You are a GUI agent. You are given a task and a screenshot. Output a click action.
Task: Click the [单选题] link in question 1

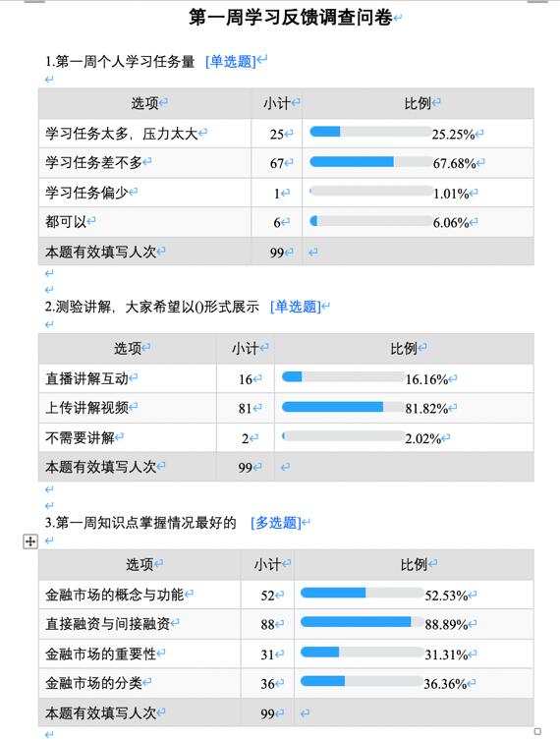[x=231, y=61]
